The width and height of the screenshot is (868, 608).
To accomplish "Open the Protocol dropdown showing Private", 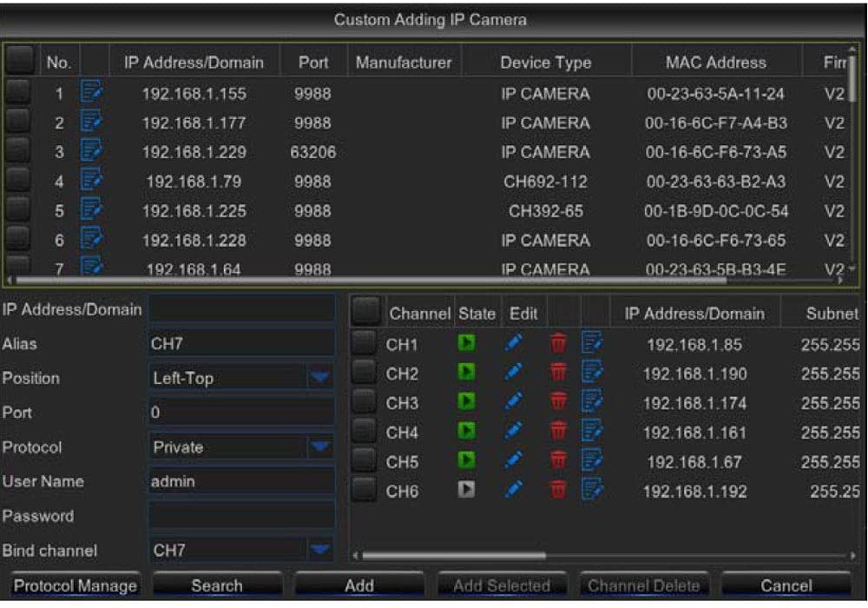I will 241,447.
